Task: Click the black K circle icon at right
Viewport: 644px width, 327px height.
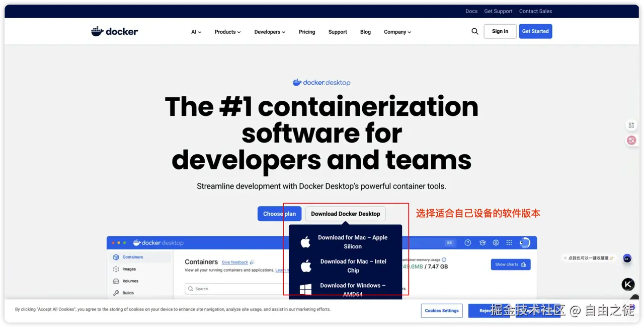Action: [x=628, y=284]
